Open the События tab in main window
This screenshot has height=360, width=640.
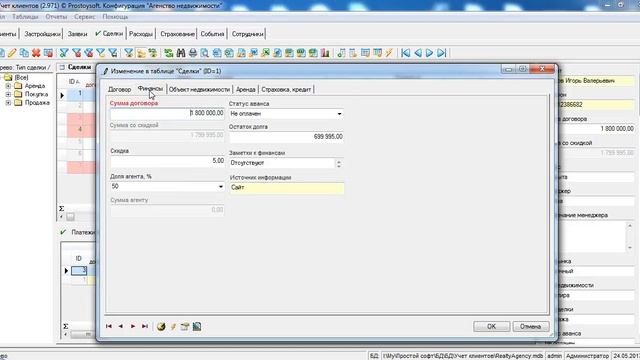[x=212, y=34]
